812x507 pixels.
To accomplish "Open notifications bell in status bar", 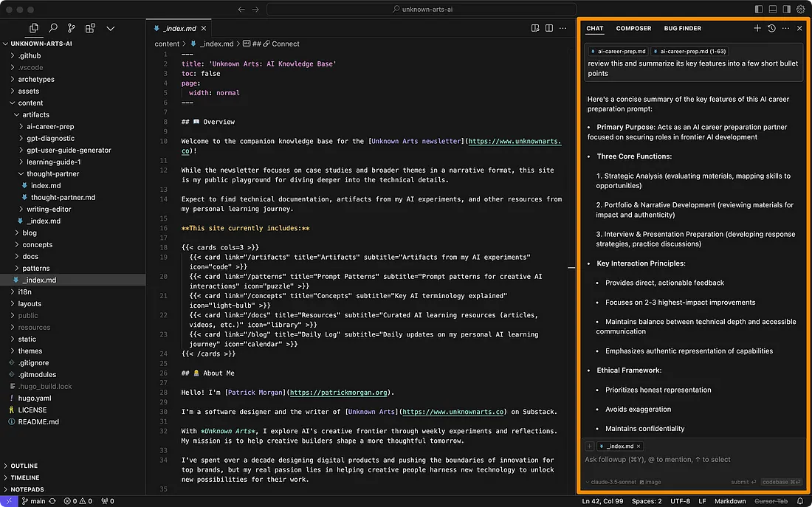I will pos(800,501).
